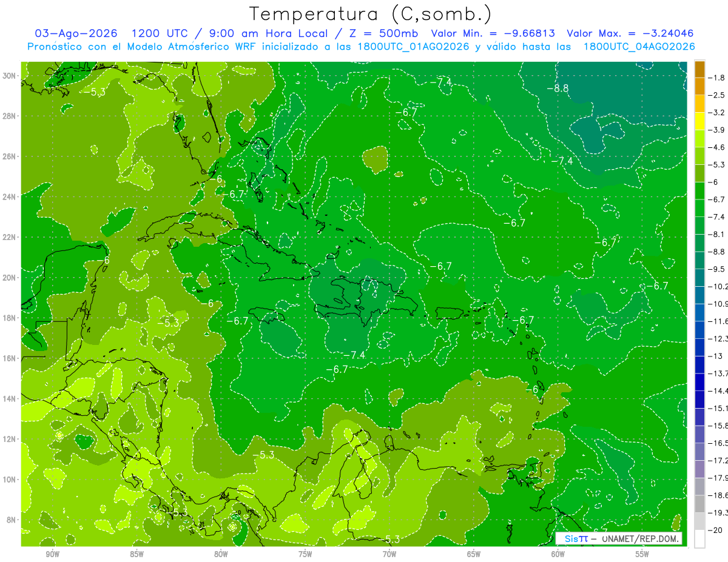This screenshot has width=728, height=562.
Task: Click the "70W" longitude axis label
Action: (389, 554)
